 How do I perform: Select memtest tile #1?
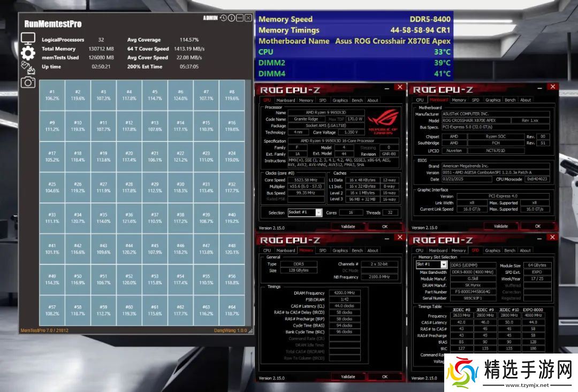click(x=52, y=95)
